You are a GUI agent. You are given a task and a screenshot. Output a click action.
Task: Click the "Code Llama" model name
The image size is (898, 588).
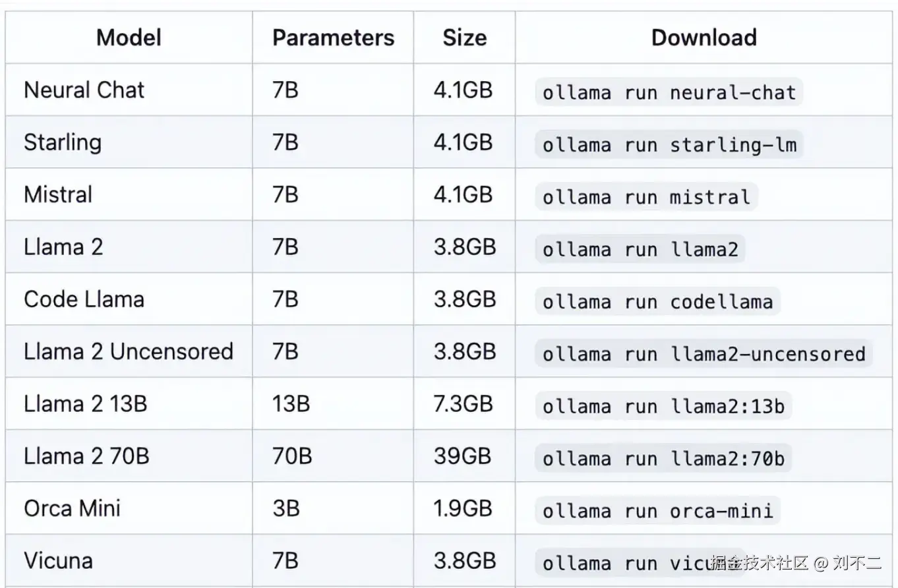(x=84, y=299)
